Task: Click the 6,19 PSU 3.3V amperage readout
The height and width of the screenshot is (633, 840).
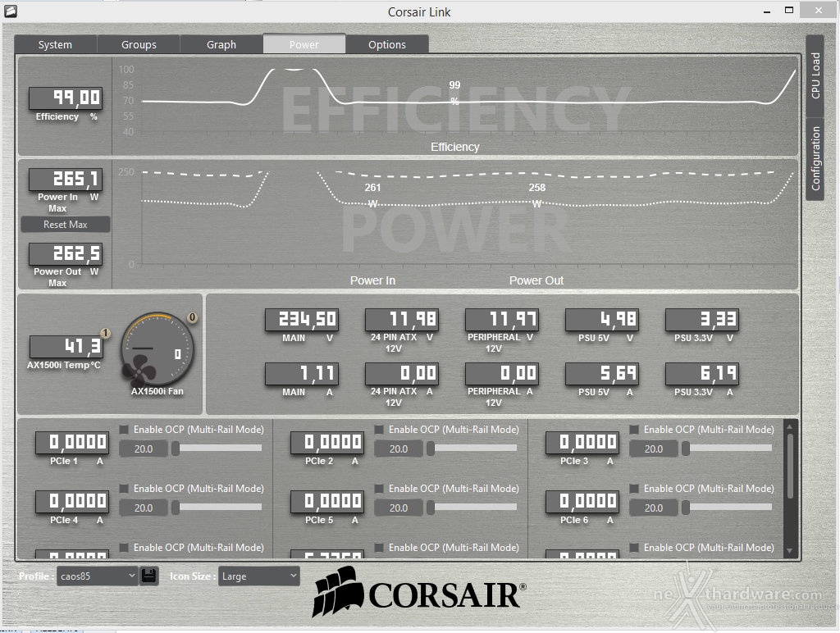Action: (702, 374)
